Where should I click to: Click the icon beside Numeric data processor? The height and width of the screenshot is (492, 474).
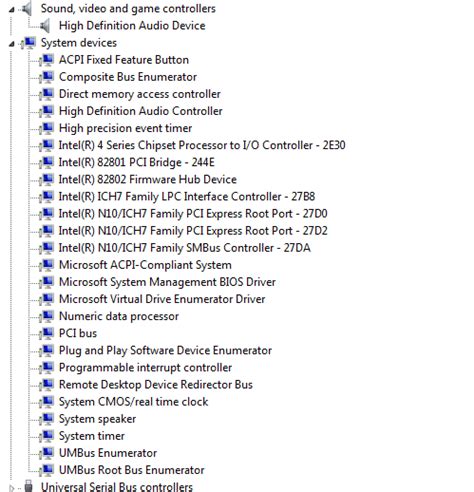[46, 316]
